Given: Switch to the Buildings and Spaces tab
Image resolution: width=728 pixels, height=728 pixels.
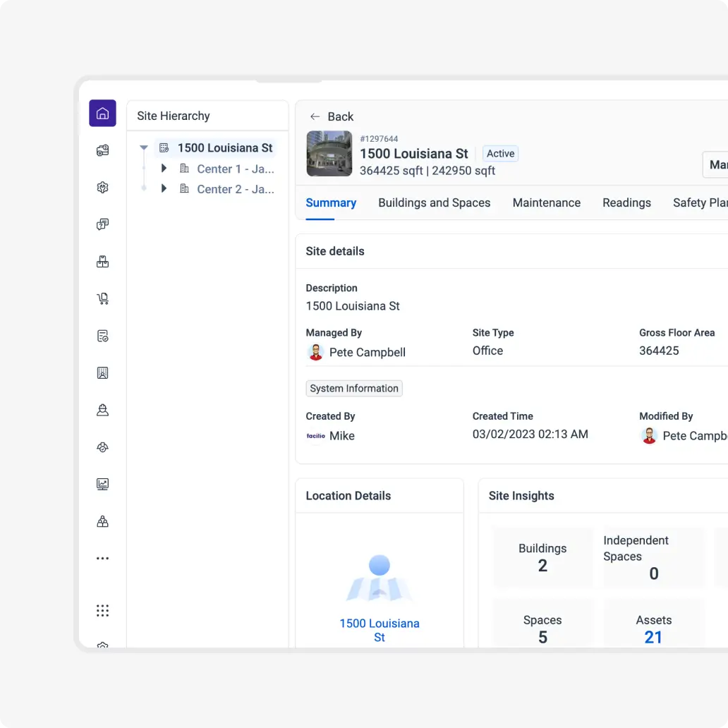Looking at the screenshot, I should [434, 202].
